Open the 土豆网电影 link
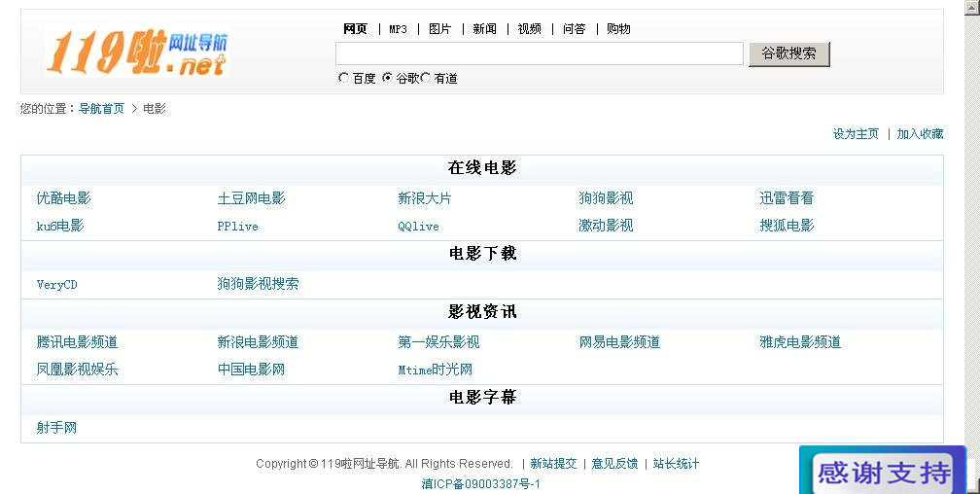The image size is (980, 494). pyautogui.click(x=251, y=198)
